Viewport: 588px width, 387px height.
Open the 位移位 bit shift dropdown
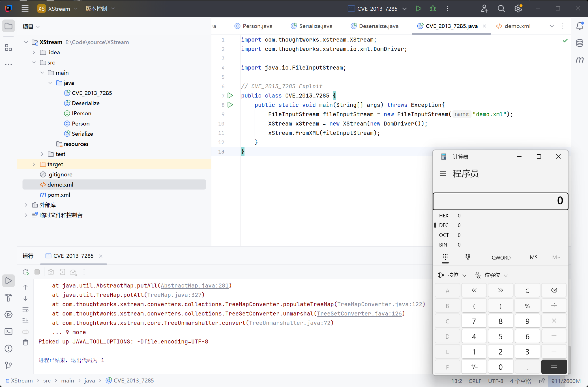click(492, 275)
